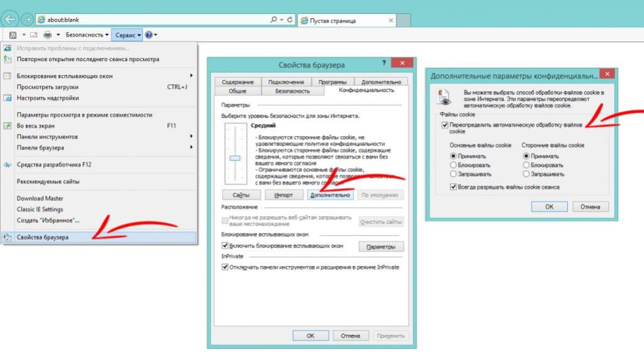Select Запрашивать for Основные файлы cookie

453,174
